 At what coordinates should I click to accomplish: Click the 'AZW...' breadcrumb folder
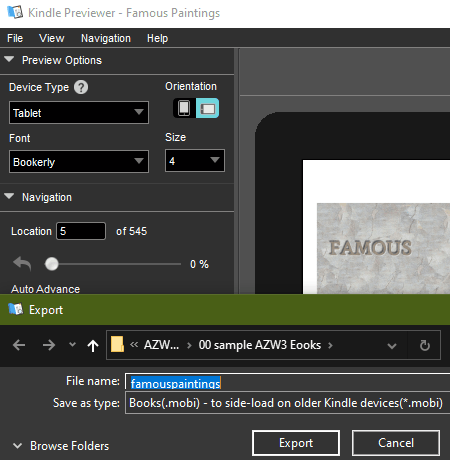point(161,345)
